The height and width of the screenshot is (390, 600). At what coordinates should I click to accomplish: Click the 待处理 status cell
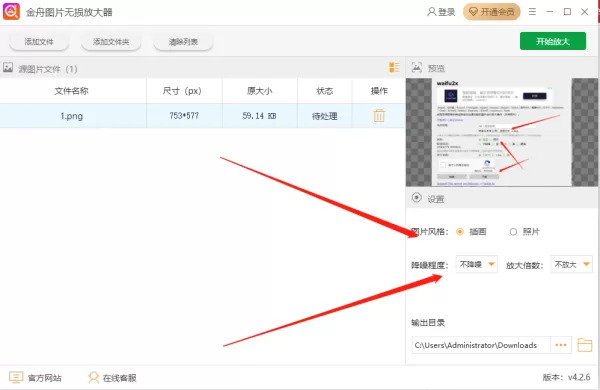coord(324,116)
